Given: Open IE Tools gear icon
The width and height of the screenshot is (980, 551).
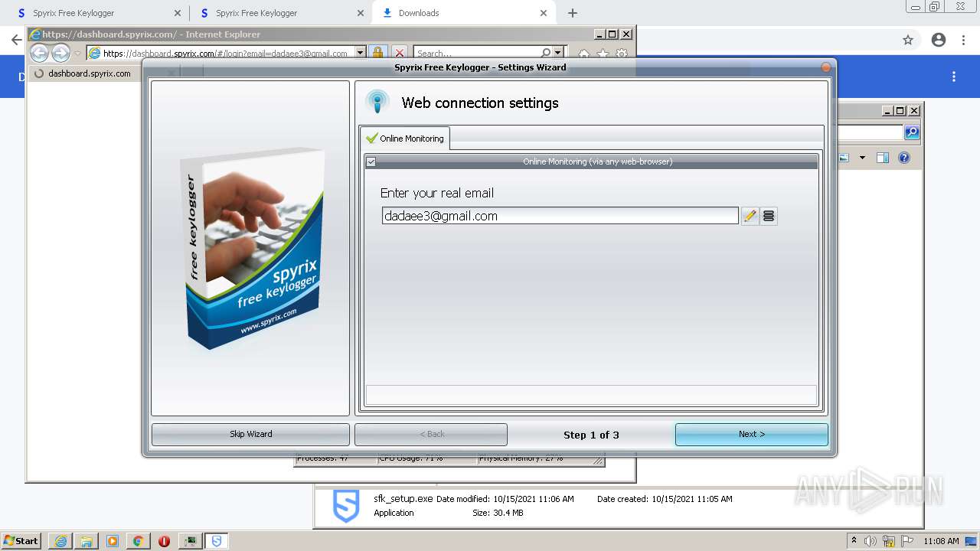Looking at the screenshot, I should (622, 54).
